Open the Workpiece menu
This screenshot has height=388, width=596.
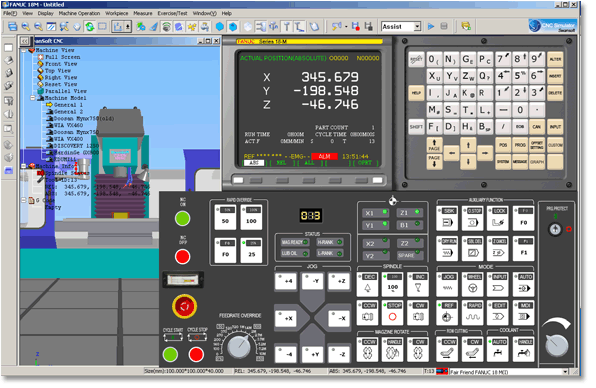(118, 13)
